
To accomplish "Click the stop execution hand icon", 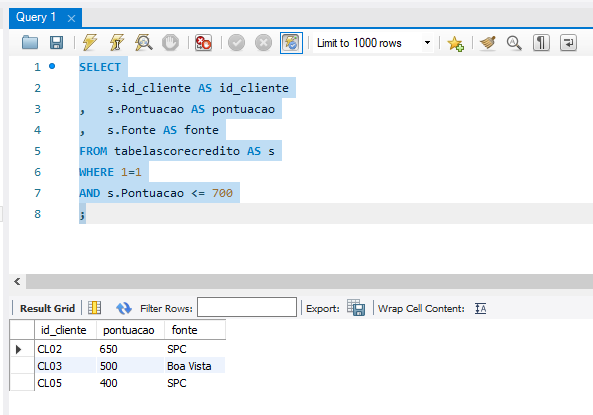I will 170,43.
